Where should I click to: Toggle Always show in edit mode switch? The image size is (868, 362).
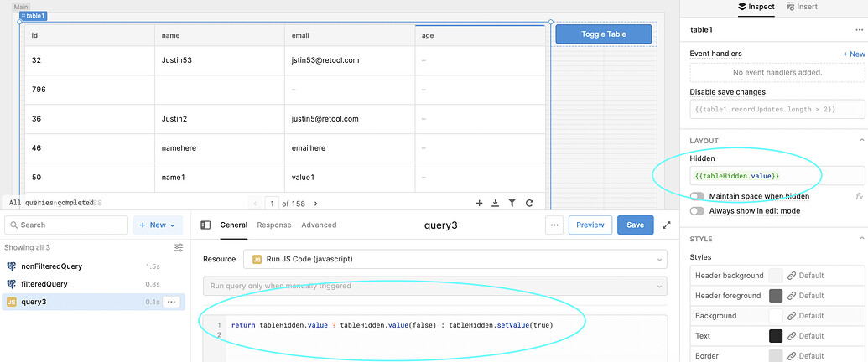[x=697, y=211]
